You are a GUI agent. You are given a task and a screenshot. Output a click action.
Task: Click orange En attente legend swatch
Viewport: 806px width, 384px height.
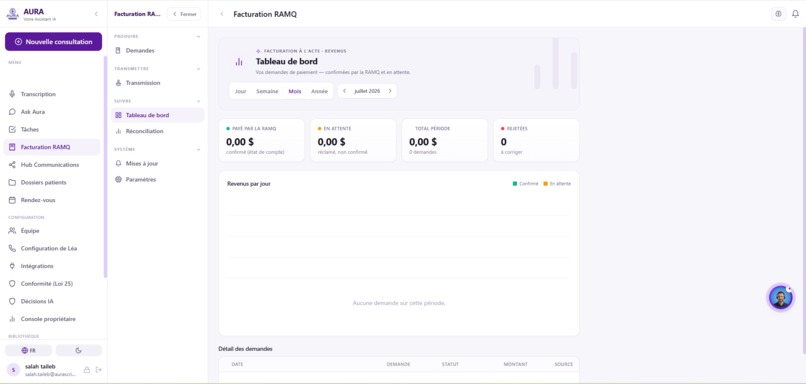point(545,184)
